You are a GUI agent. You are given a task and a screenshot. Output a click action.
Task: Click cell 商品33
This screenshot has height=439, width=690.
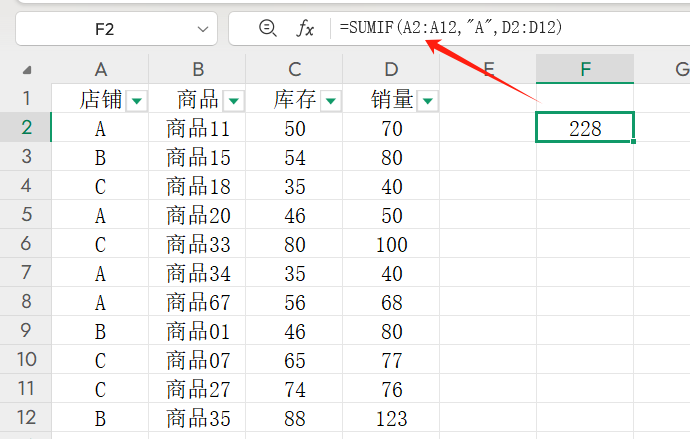[198, 244]
